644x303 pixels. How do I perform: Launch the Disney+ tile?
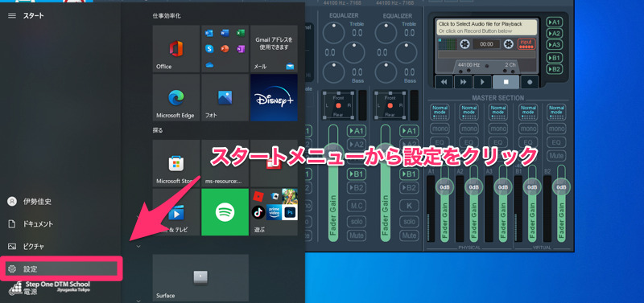pos(274,97)
